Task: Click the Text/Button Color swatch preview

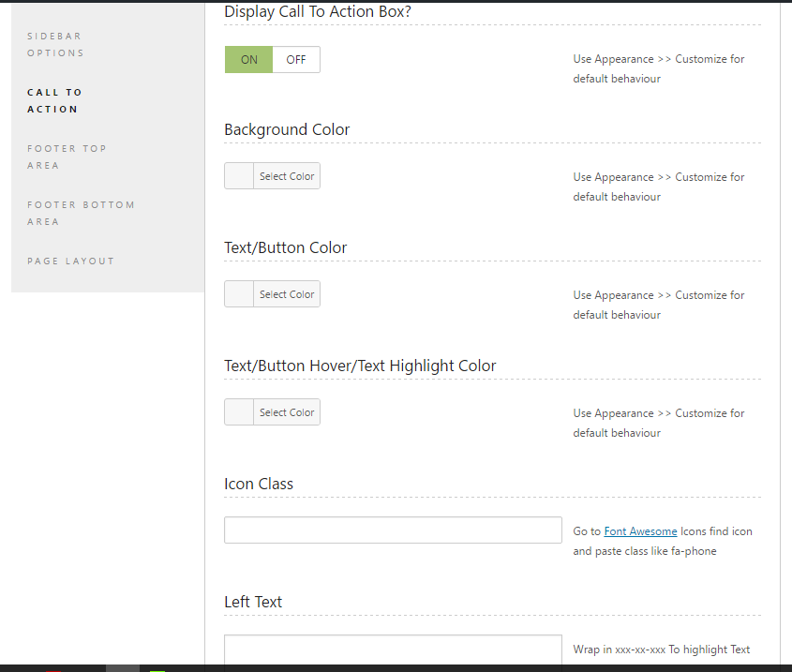Action: pos(239,294)
